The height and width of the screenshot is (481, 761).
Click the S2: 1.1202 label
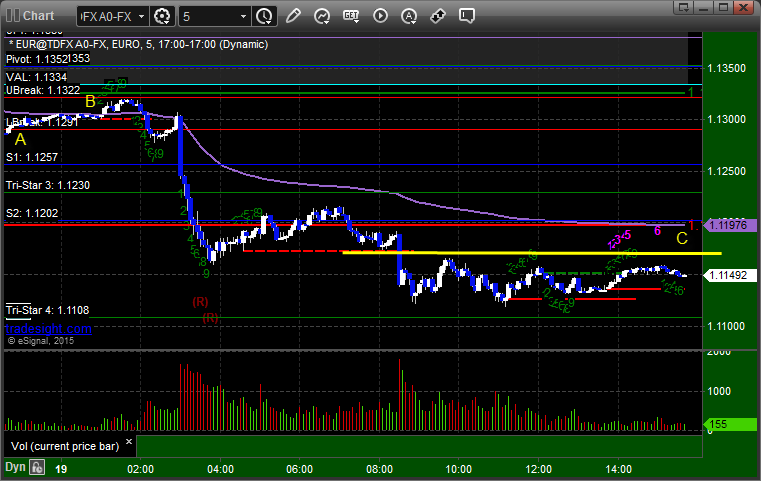pos(32,213)
